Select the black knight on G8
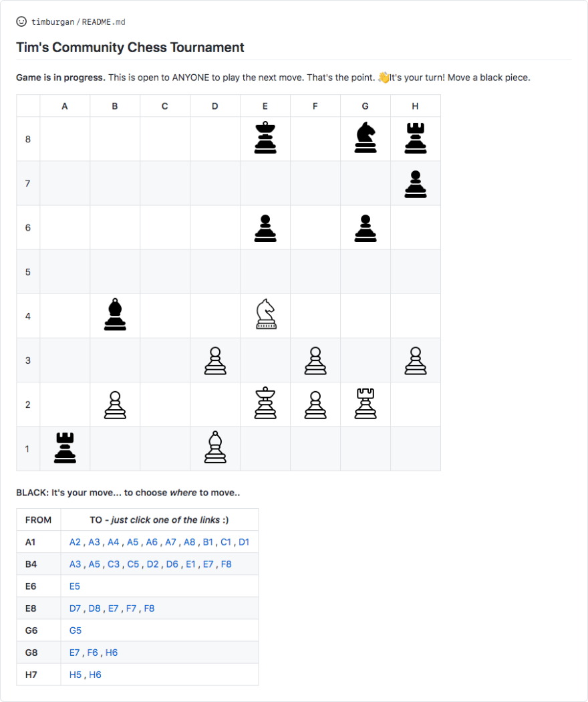Screen dimensions: 588x702 pyautogui.click(x=365, y=138)
